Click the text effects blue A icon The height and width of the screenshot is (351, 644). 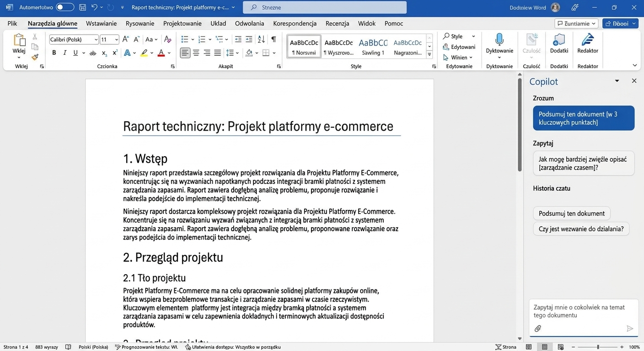coord(127,53)
